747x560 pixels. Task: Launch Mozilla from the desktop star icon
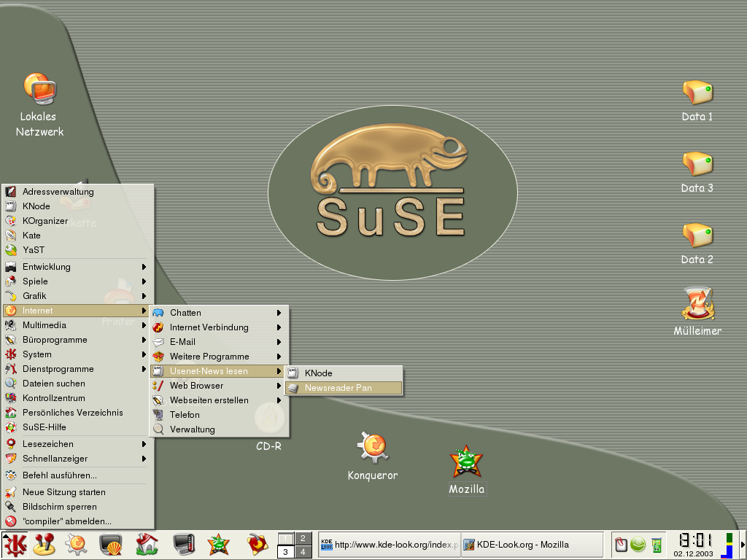click(466, 462)
